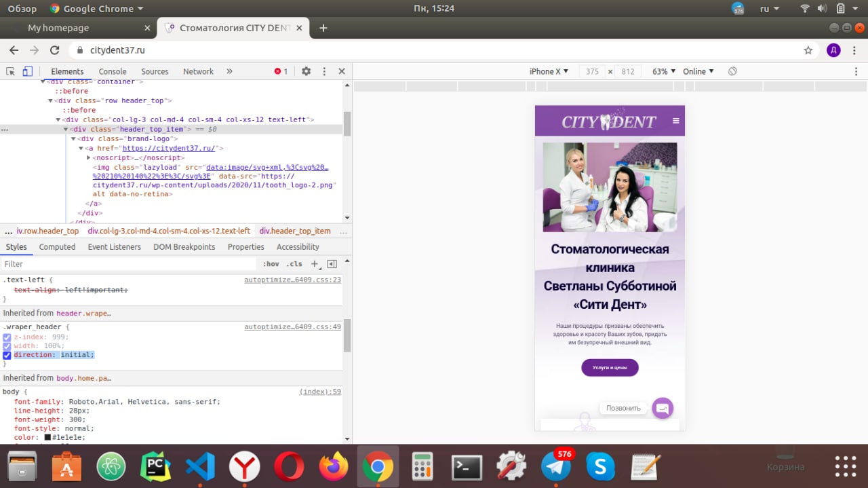The image size is (868, 488).
Task: Open DevTools three-dot customize menu
Action: point(324,71)
